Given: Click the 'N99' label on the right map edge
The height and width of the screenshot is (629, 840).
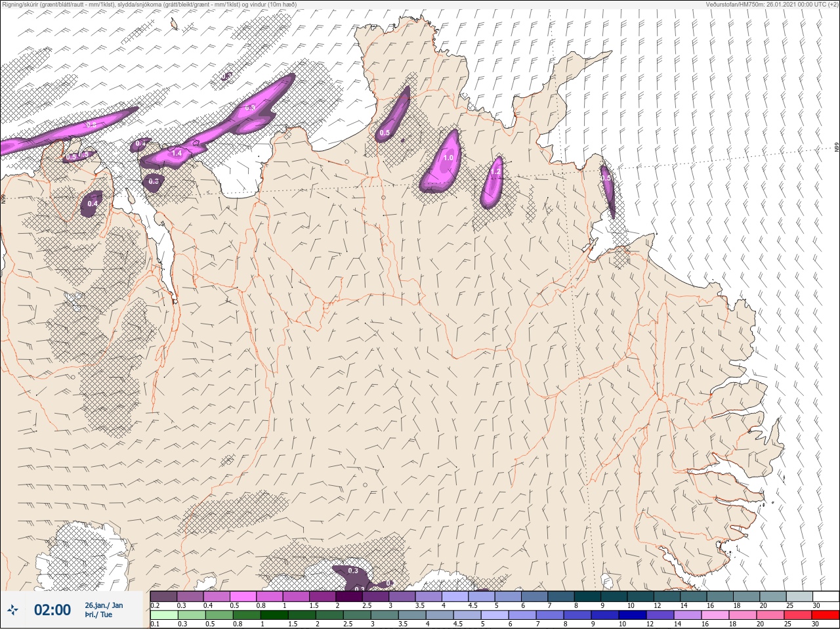Looking at the screenshot, I should [x=837, y=148].
